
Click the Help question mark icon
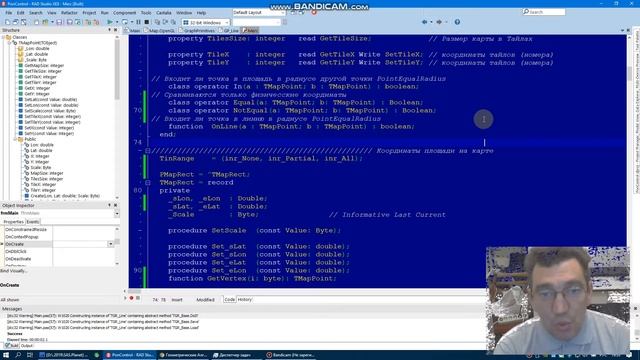pos(457,22)
